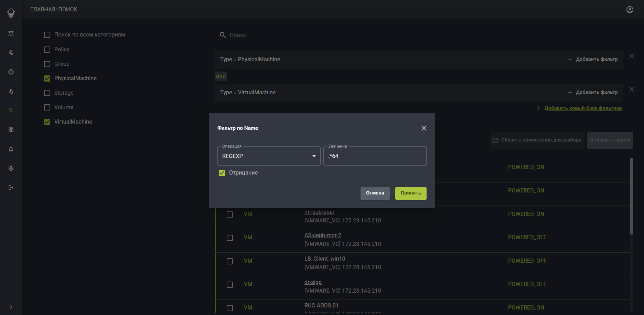Open the dr-sipp VM link
Viewport: 644px width, 315px height.
click(x=313, y=282)
